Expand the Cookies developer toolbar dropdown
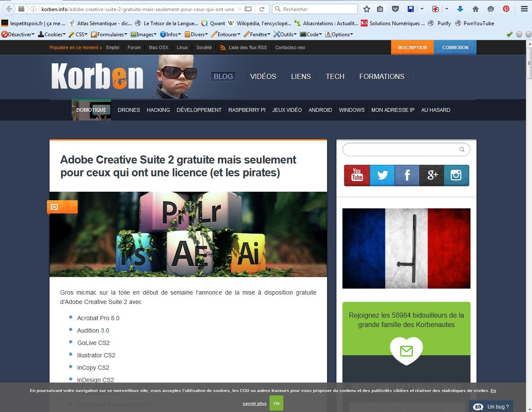Viewport: 532px width, 412px height. pyautogui.click(x=52, y=34)
